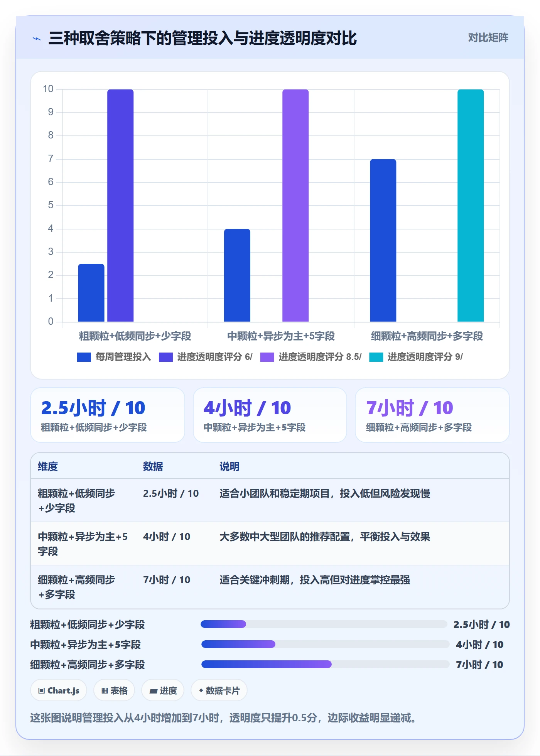Click the x-axis label 细颗粒+高频同步+多字段
The height and width of the screenshot is (756, 540).
[427, 336]
